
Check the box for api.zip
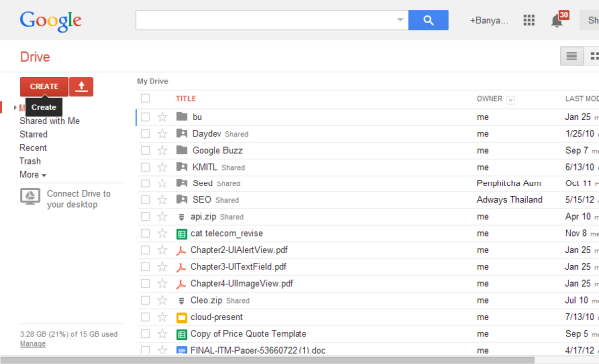[x=145, y=217]
